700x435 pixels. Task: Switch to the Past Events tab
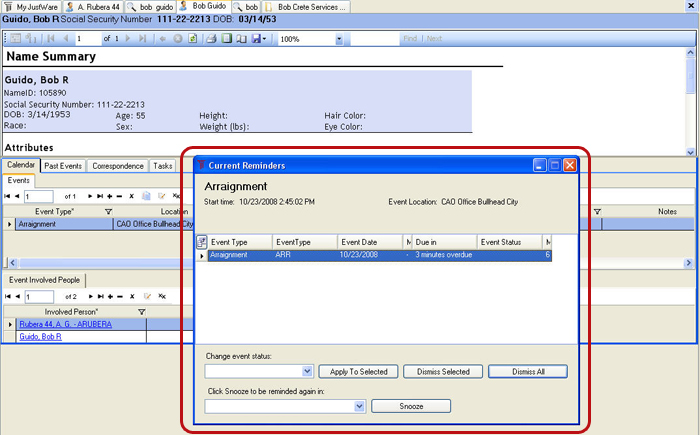[x=63, y=166]
